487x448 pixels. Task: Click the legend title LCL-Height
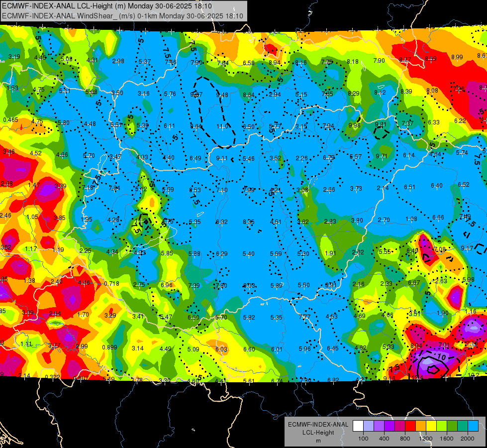coord(318,433)
